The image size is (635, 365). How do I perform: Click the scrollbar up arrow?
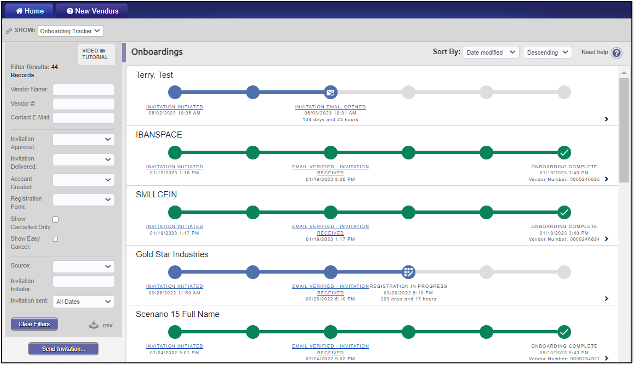pyautogui.click(x=624, y=73)
